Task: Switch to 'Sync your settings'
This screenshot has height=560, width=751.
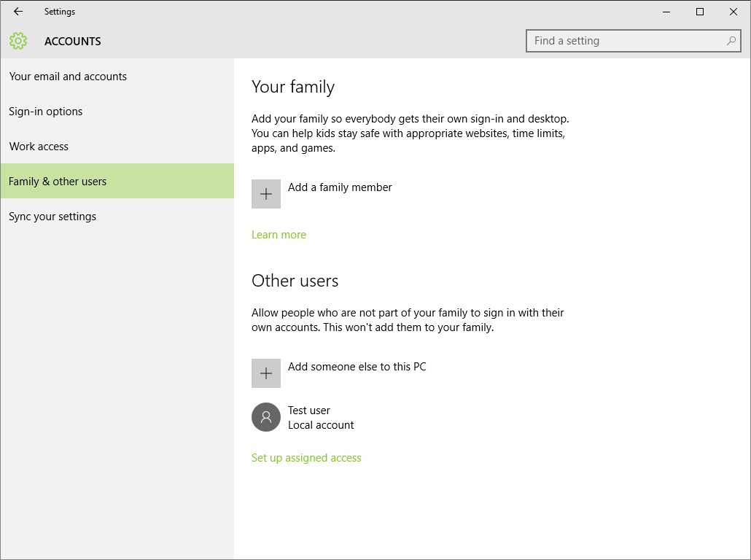Action: coord(52,217)
